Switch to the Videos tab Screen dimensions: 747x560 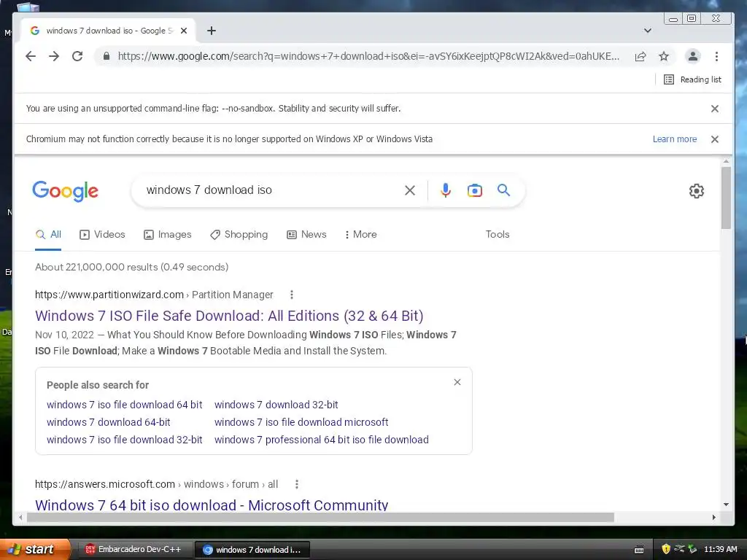102,234
